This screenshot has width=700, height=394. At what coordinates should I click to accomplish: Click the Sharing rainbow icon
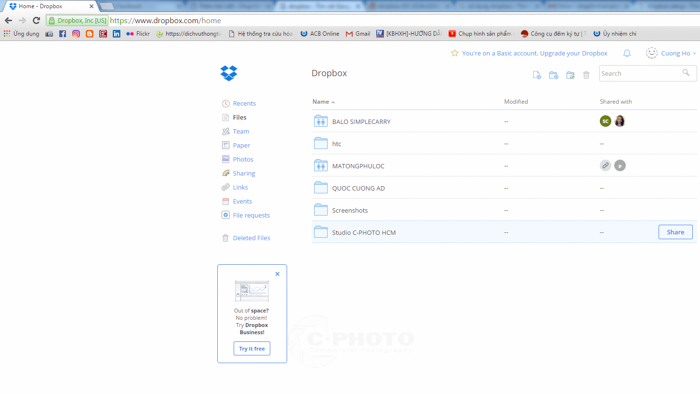click(226, 173)
